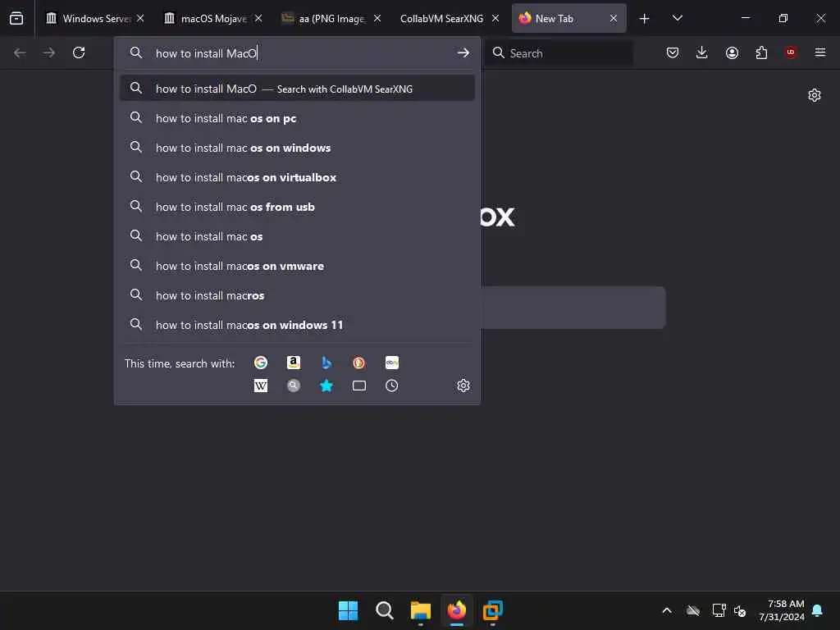
Task: Close the aa PNG Image tab
Action: click(377, 18)
